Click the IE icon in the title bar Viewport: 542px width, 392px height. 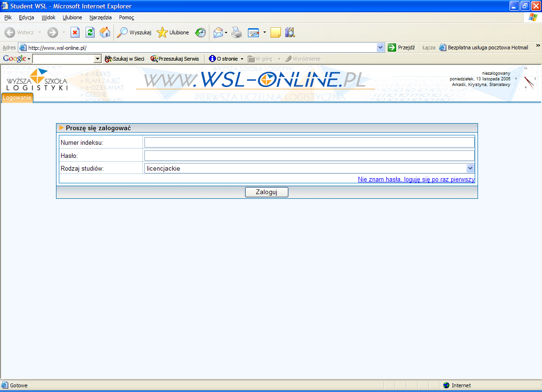point(5,6)
